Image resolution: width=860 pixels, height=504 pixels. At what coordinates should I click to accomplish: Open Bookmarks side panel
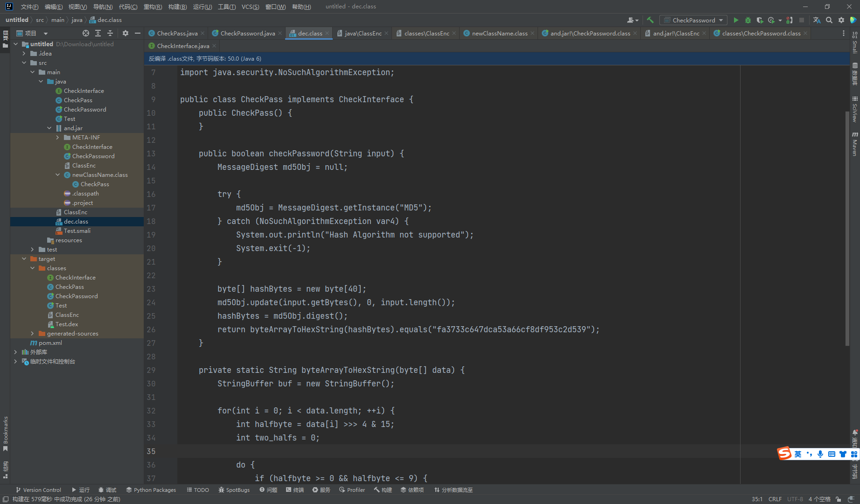pyautogui.click(x=5, y=434)
